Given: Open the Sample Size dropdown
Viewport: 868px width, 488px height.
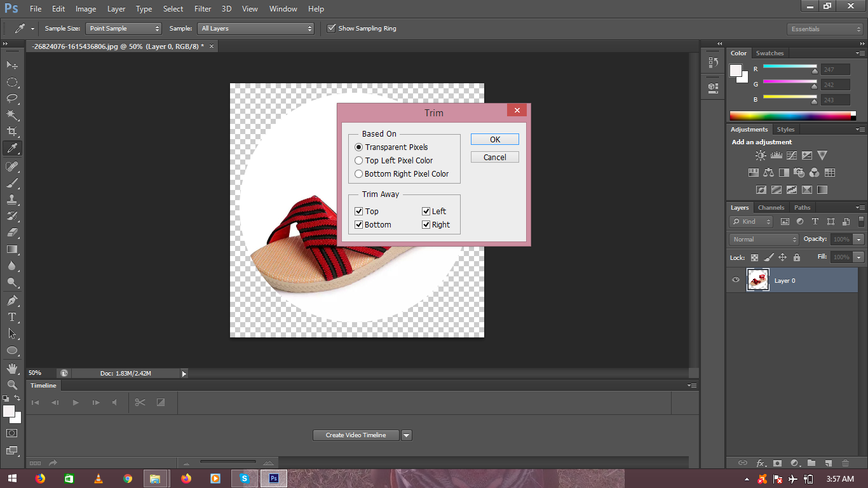Looking at the screenshot, I should point(124,29).
